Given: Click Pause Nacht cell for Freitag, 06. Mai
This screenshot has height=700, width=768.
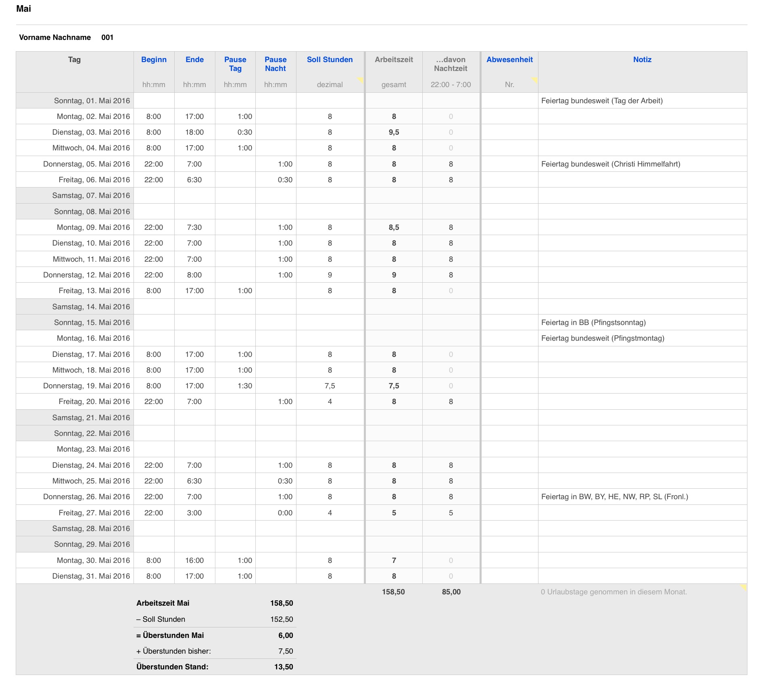Looking at the screenshot, I should 276,180.
